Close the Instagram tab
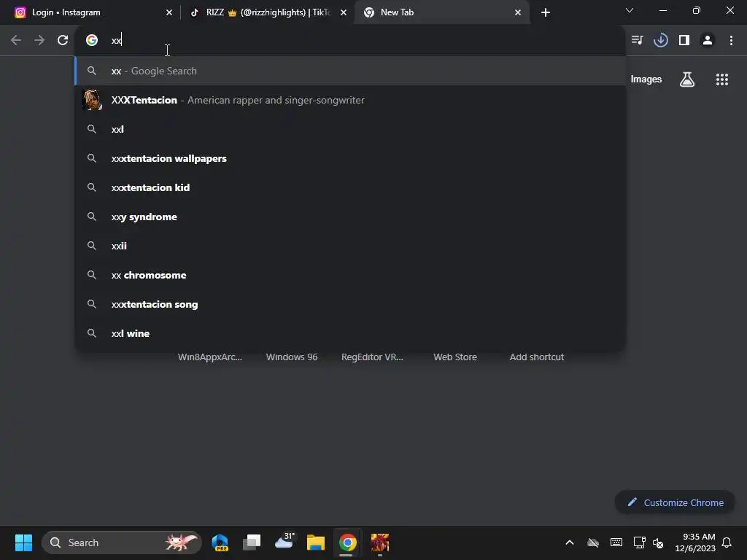The width and height of the screenshot is (747, 560). tap(169, 12)
